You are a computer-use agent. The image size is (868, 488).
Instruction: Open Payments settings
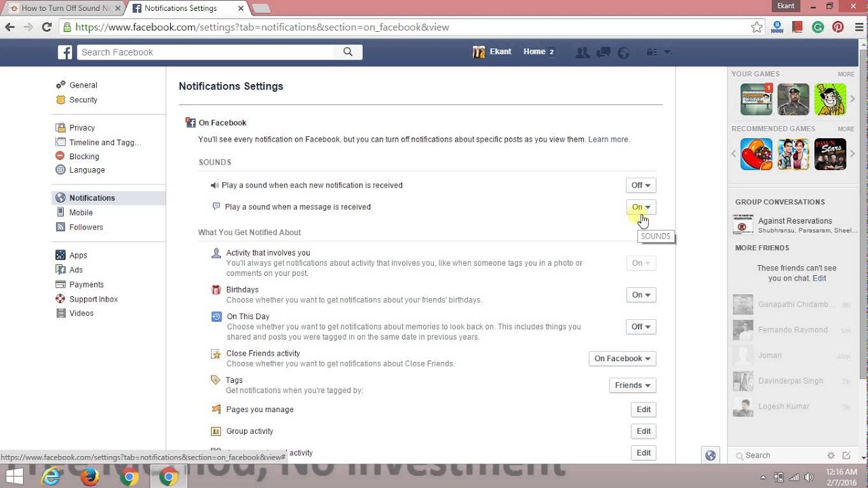86,285
